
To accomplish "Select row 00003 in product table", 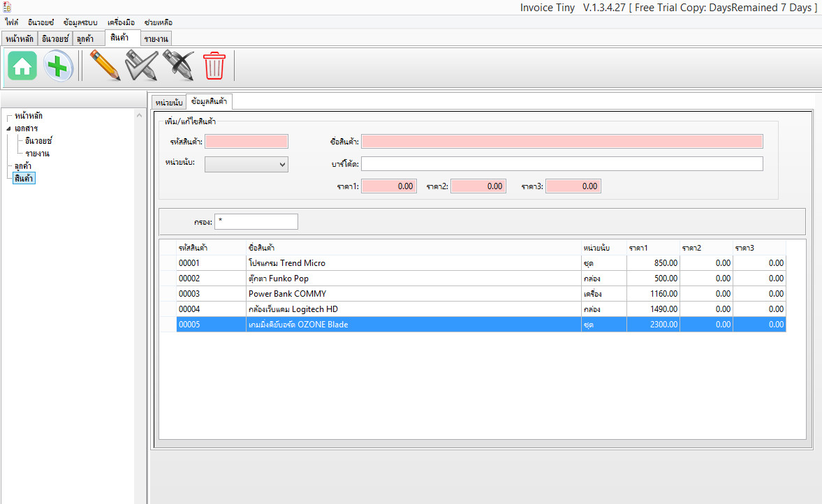I will [x=473, y=293].
